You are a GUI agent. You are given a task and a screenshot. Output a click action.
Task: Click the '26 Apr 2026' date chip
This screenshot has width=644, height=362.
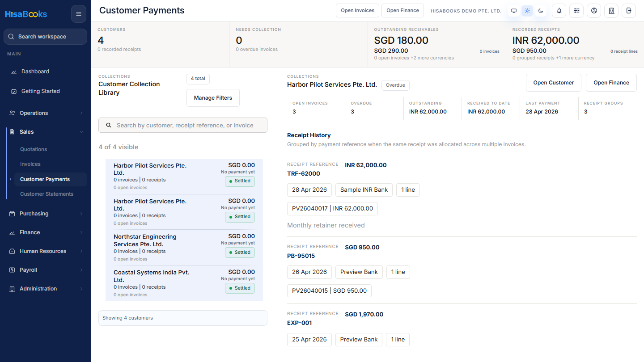click(309, 272)
